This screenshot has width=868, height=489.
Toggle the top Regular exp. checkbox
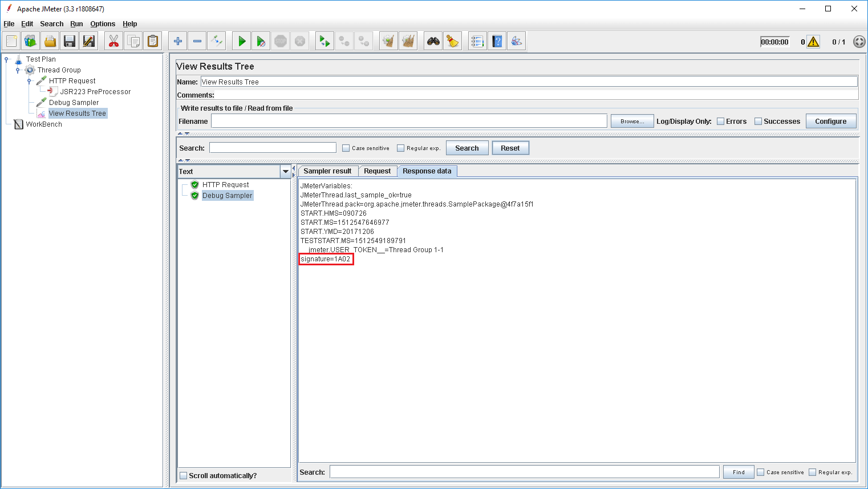(400, 148)
